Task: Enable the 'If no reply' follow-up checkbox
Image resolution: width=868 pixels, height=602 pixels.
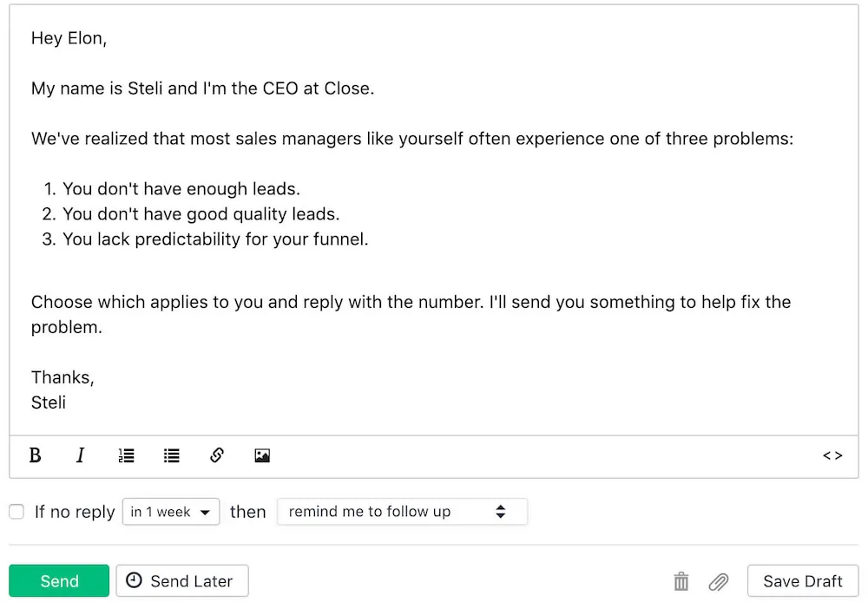Action: pos(16,512)
